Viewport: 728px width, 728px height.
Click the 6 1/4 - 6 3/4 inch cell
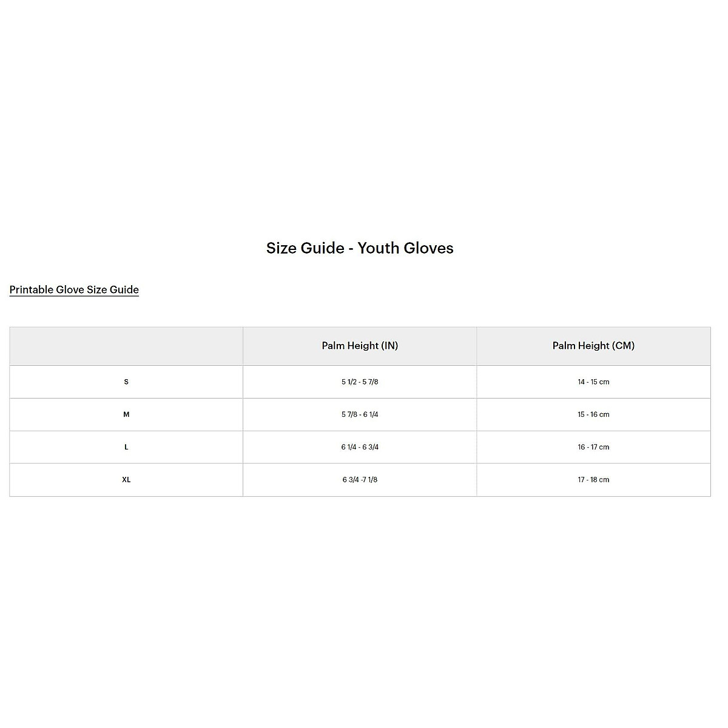tap(360, 447)
